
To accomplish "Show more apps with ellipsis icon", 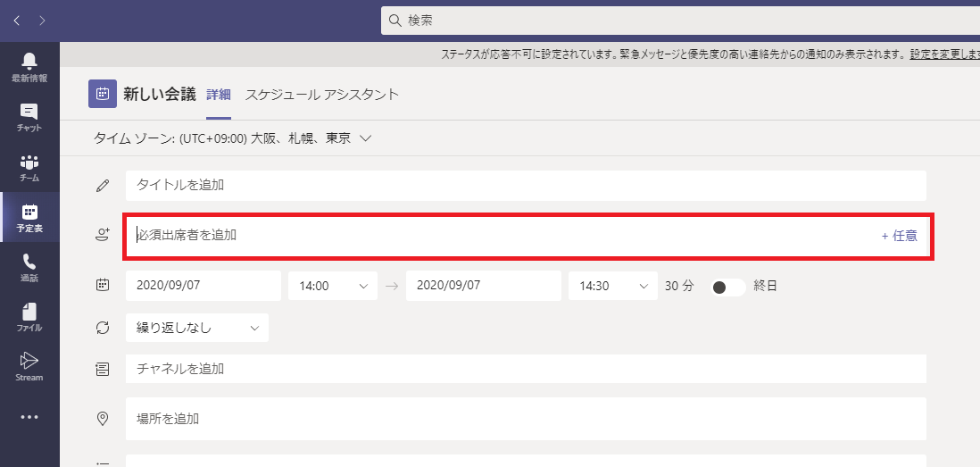I will point(29,417).
